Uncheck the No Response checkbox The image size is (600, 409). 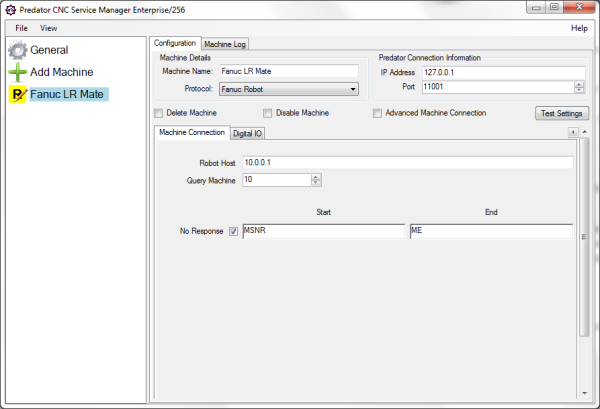click(233, 232)
